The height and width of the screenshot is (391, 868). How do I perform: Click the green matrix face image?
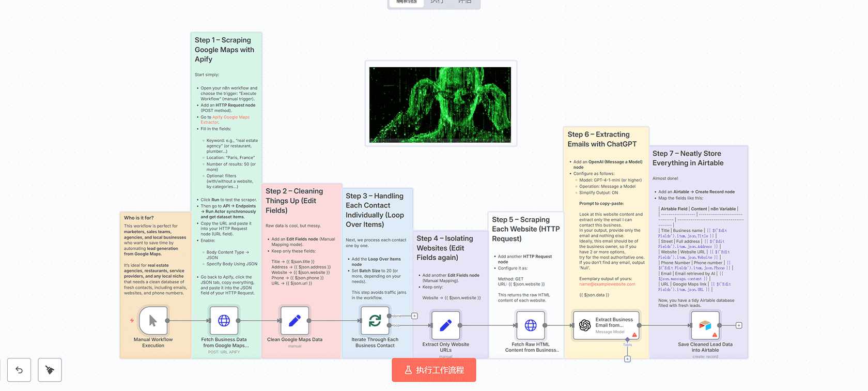coord(440,104)
